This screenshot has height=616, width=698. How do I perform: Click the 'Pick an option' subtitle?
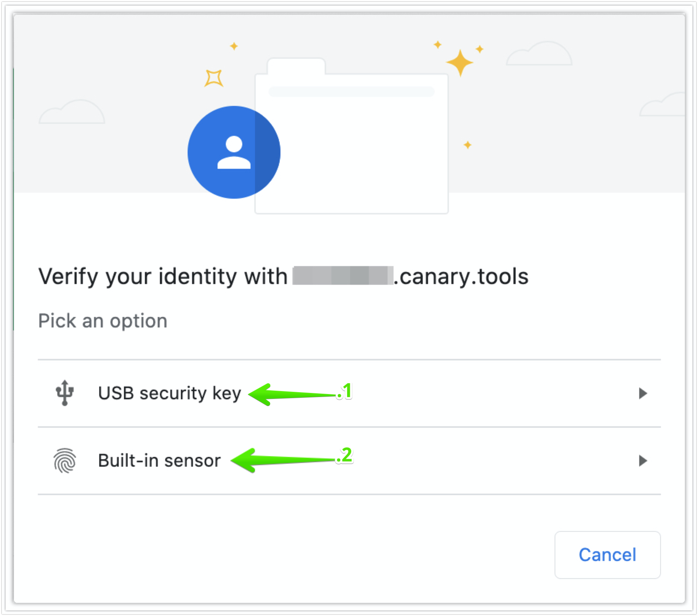click(103, 321)
